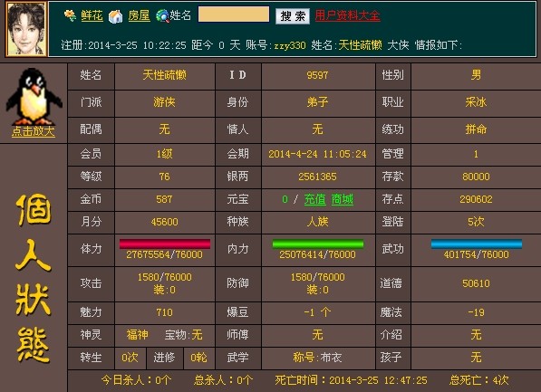Open the 商城 shop link
The image size is (541, 392).
pos(343,199)
